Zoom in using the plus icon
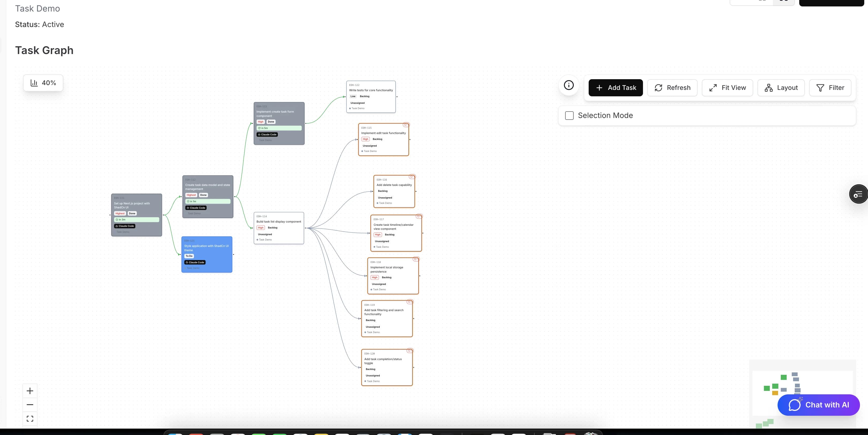The width and height of the screenshot is (868, 435). 30,391
